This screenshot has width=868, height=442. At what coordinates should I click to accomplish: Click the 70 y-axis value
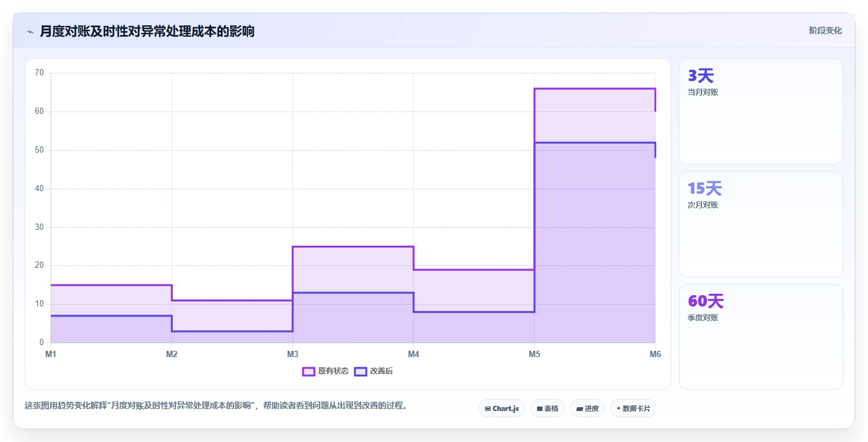click(39, 73)
